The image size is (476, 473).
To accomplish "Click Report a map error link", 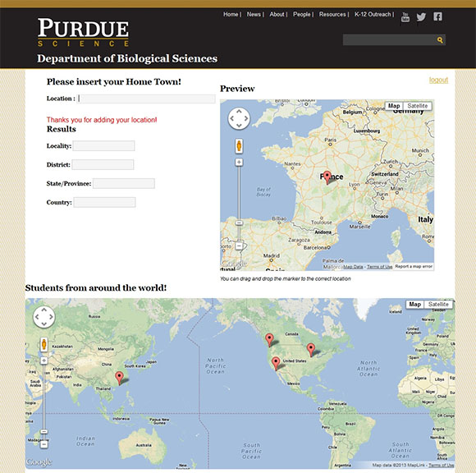I will point(414,266).
